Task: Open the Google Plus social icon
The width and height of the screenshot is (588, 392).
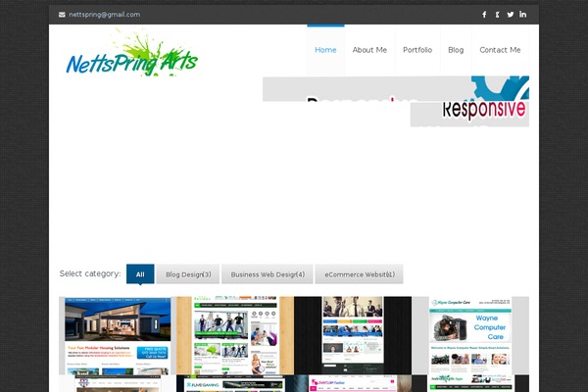Action: [x=497, y=15]
